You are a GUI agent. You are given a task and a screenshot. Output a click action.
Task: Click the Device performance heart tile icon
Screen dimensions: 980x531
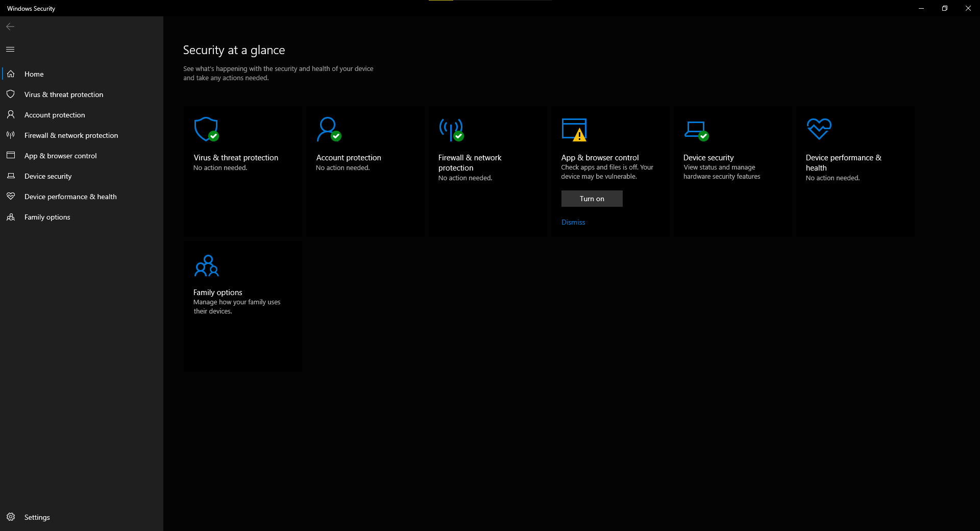coord(819,129)
